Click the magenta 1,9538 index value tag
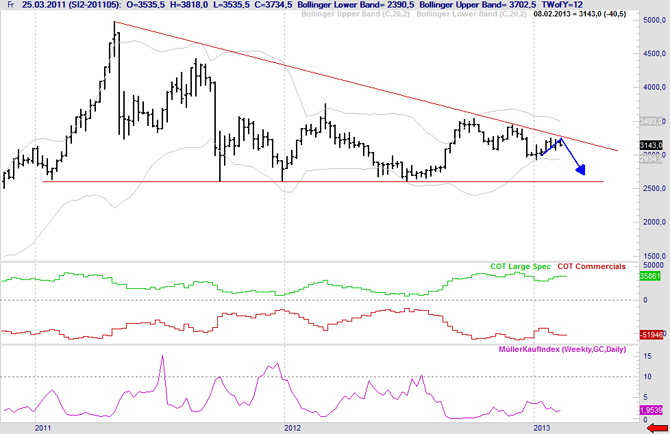670x434 pixels. [x=651, y=410]
